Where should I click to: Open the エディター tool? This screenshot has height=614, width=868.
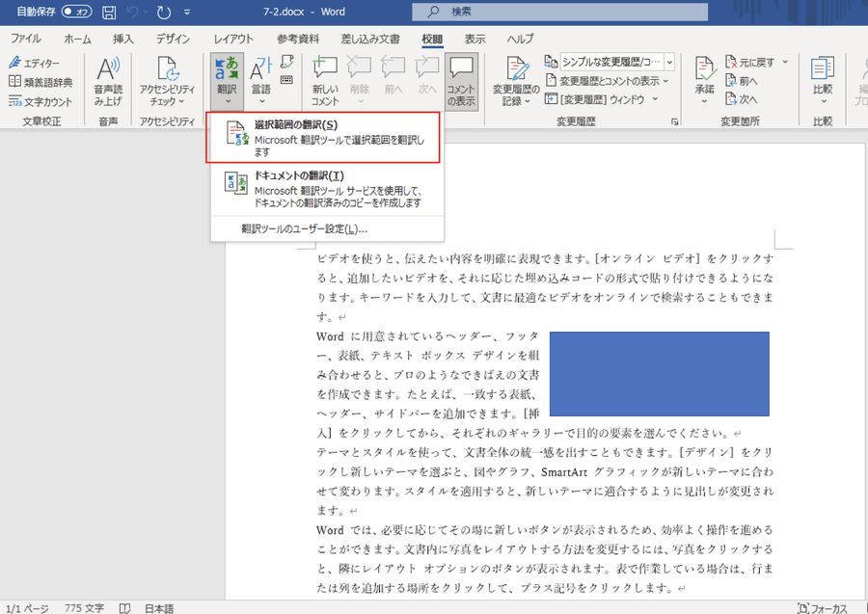[x=35, y=64]
